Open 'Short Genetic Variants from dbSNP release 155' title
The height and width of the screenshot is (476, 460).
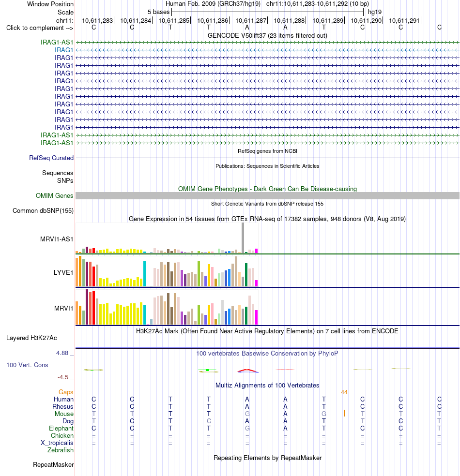click(267, 204)
